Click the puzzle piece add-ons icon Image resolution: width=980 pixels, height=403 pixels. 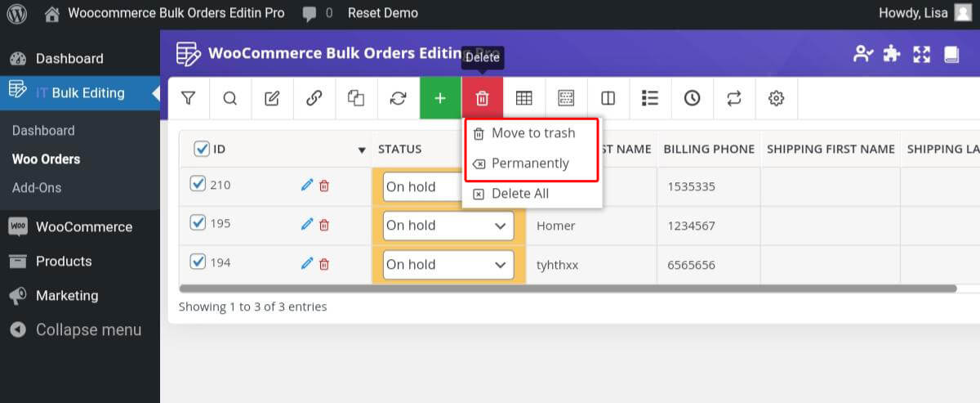coord(892,54)
